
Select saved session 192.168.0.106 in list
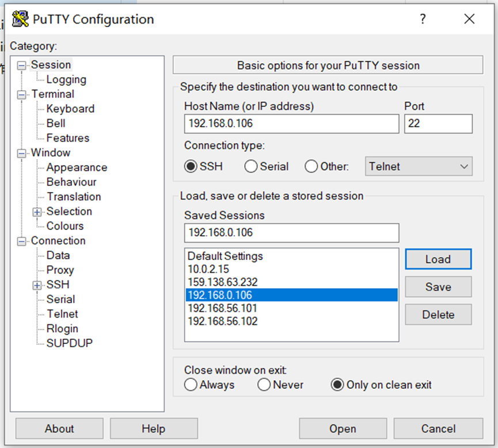pyautogui.click(x=291, y=295)
